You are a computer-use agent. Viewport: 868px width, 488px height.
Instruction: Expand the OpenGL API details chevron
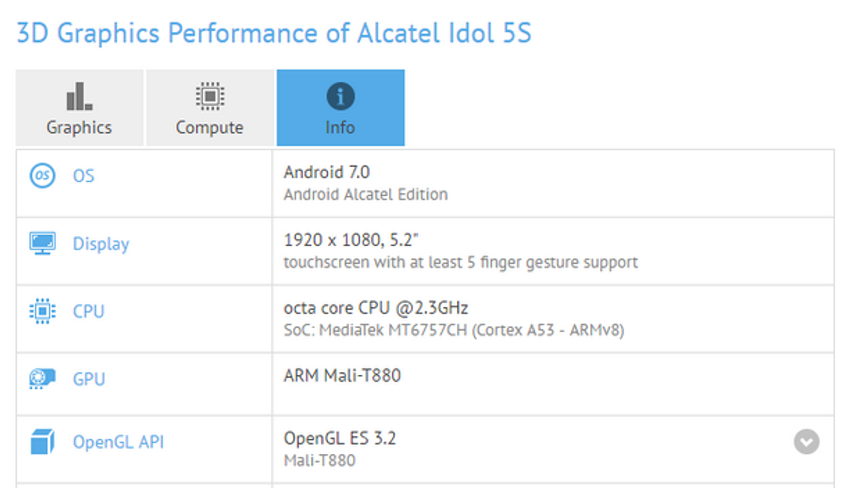tap(806, 441)
